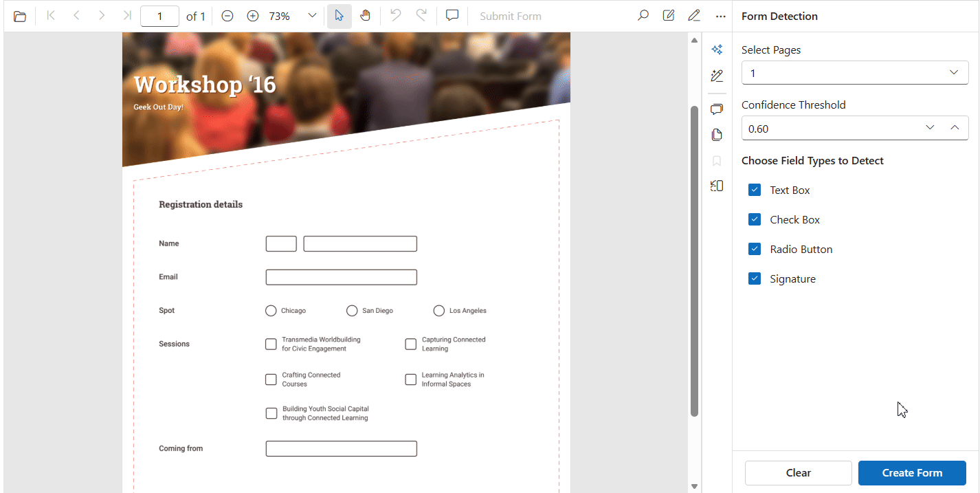Check Crafting Connected Courses box
980x493 pixels.
coord(271,380)
